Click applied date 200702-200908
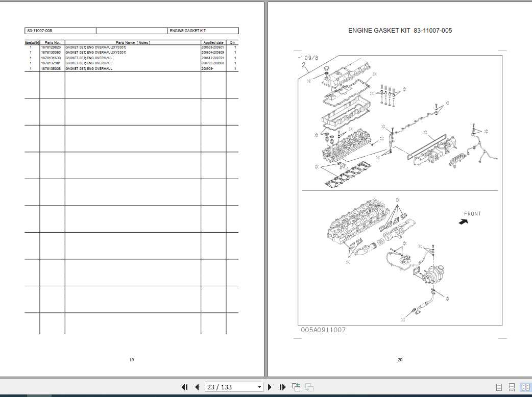The width and height of the screenshot is (532, 397). click(x=213, y=63)
